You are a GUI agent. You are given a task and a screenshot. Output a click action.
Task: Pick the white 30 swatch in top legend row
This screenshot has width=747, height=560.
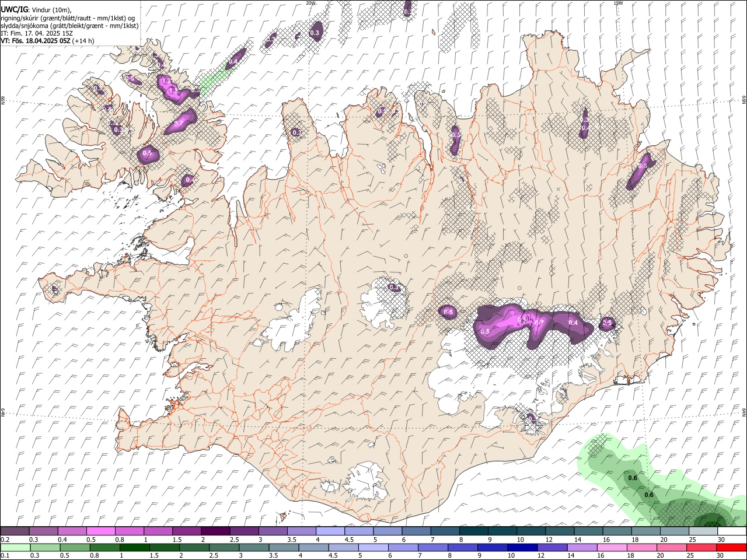click(x=732, y=531)
